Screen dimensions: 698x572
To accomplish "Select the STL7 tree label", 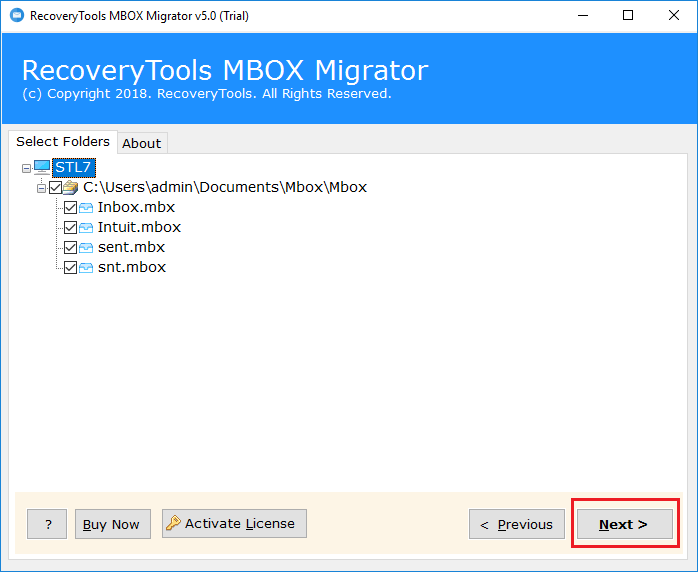I will pyautogui.click(x=73, y=167).
